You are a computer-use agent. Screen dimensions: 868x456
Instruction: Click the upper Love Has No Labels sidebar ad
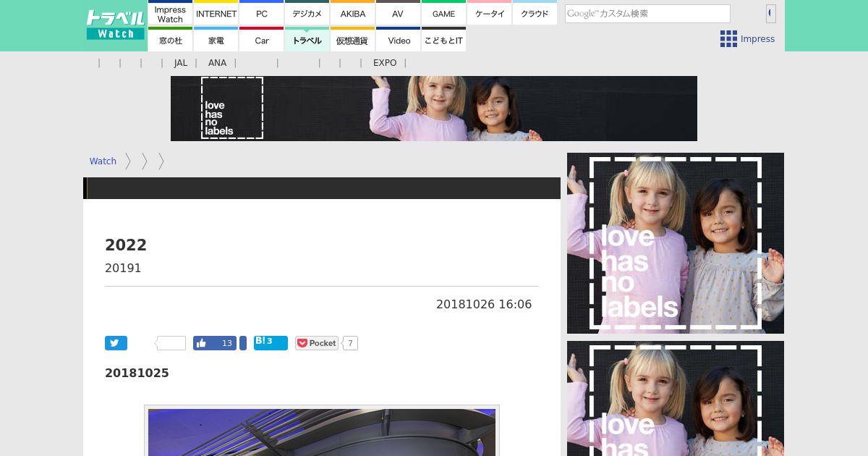pos(676,243)
